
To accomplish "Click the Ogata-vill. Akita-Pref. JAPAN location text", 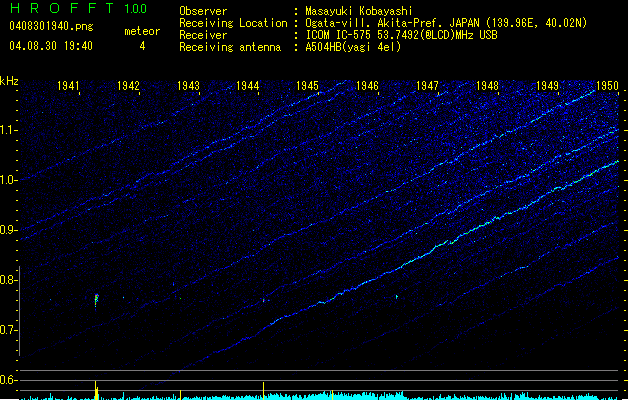I will [x=392, y=23].
